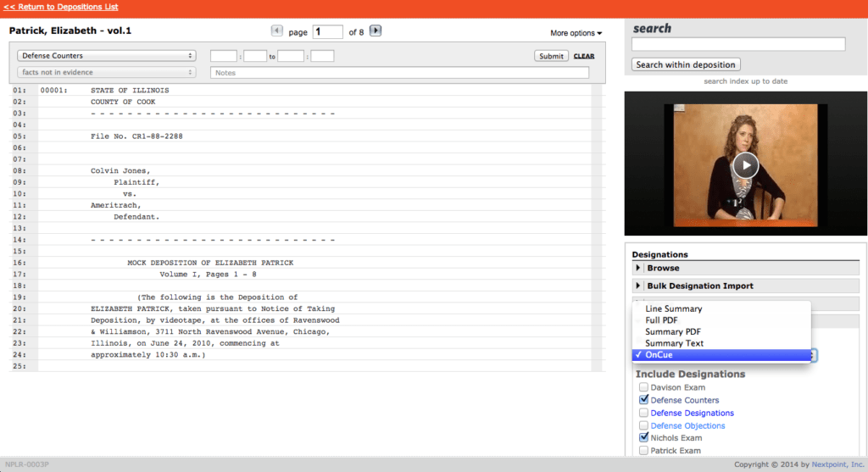Click the Submit button
The height and width of the screenshot is (472, 868).
[551, 56]
